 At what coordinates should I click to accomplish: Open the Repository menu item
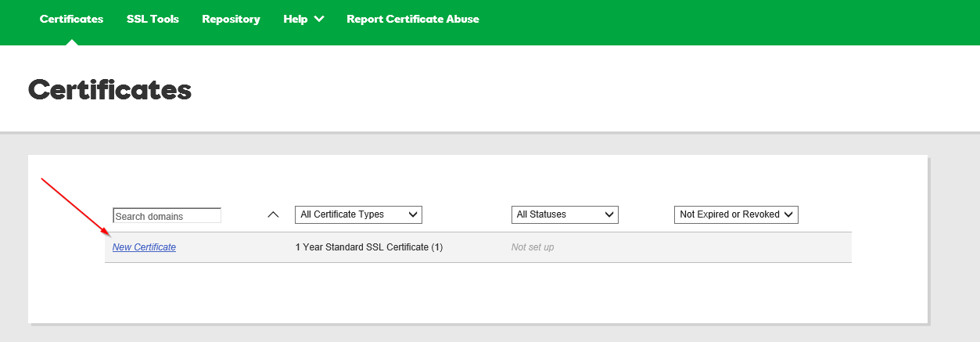click(x=231, y=19)
